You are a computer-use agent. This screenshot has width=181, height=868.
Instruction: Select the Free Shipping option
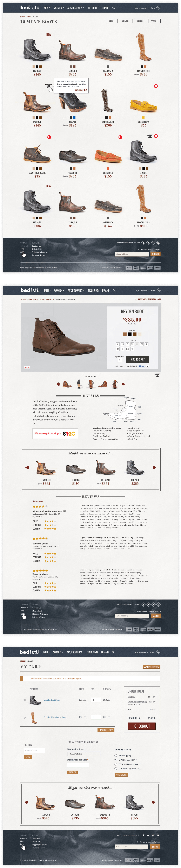(x=116, y=756)
